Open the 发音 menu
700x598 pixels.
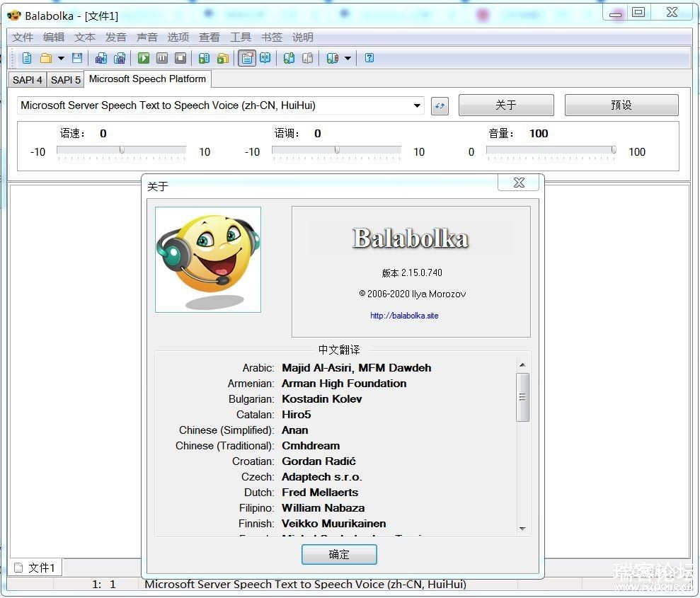[x=116, y=37]
